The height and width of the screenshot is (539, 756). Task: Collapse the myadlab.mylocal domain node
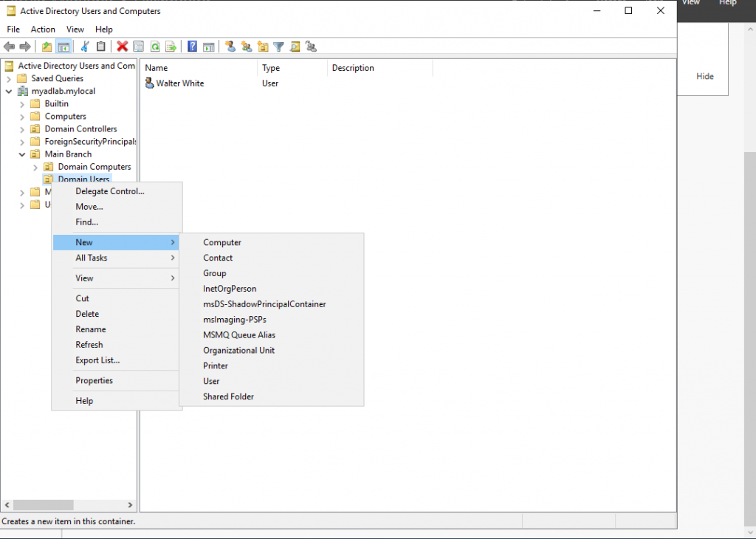[9, 92]
